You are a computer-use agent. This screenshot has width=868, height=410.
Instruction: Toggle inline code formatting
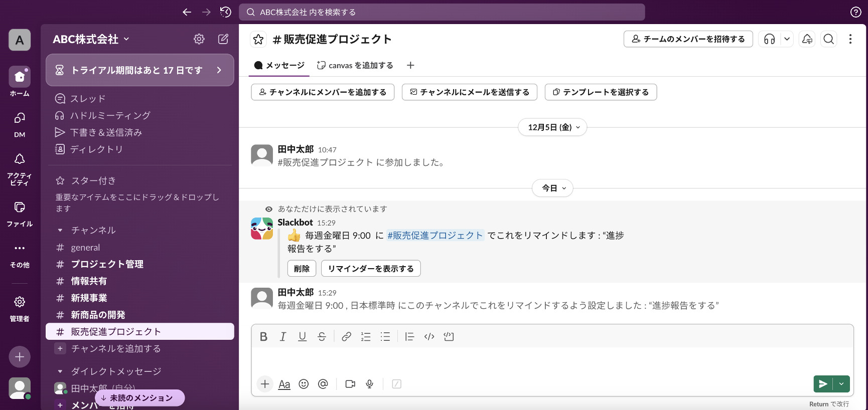pos(429,337)
